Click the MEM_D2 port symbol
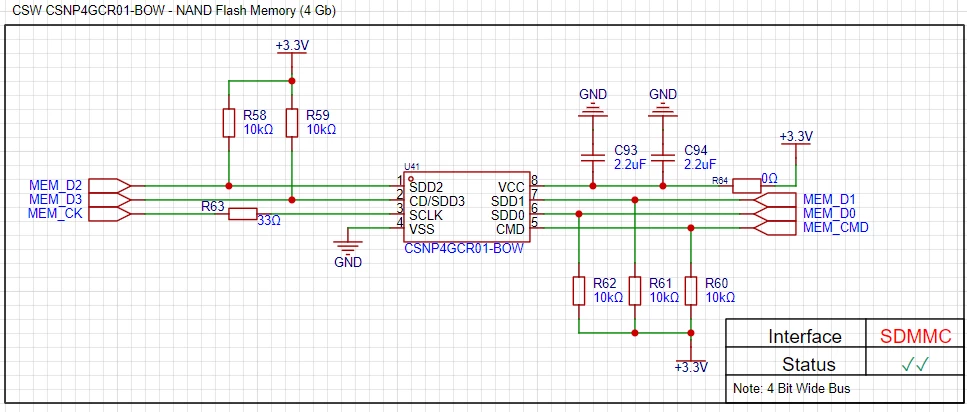Screen dimensions: 967x412 110,185
